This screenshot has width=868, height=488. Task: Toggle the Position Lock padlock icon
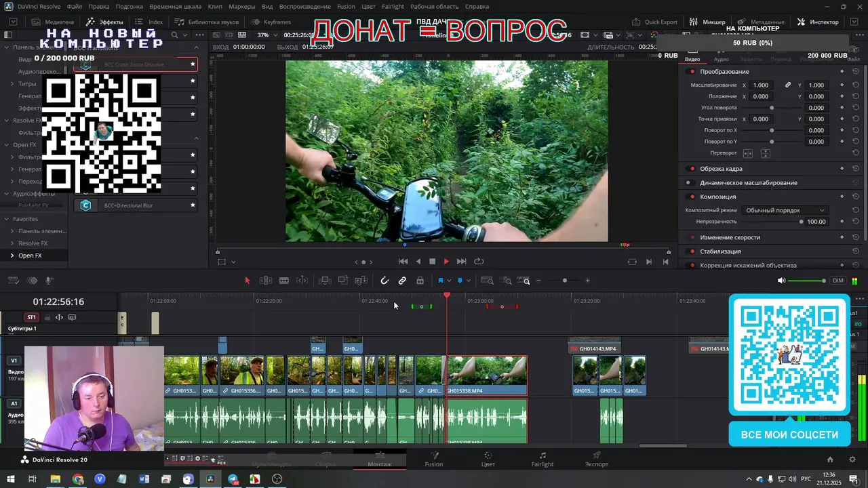click(420, 281)
